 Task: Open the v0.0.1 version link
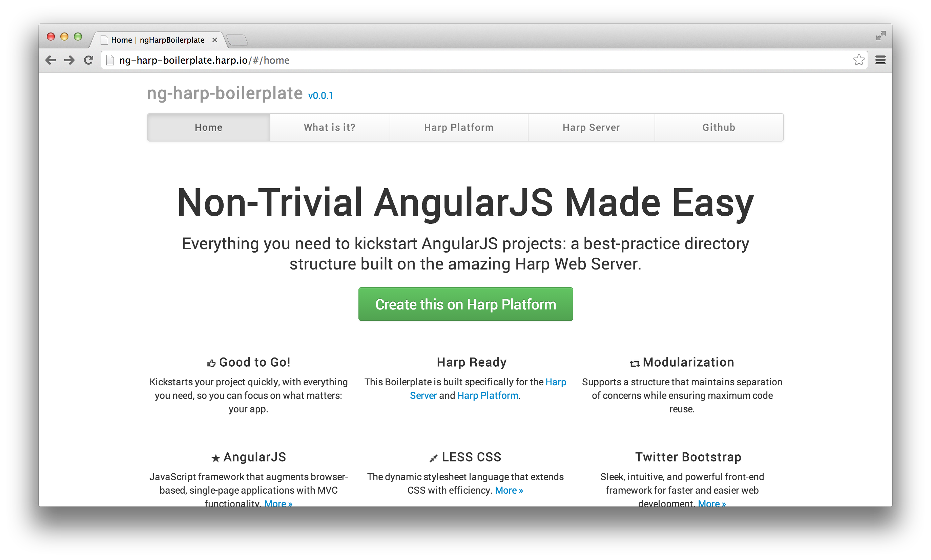coord(320,95)
